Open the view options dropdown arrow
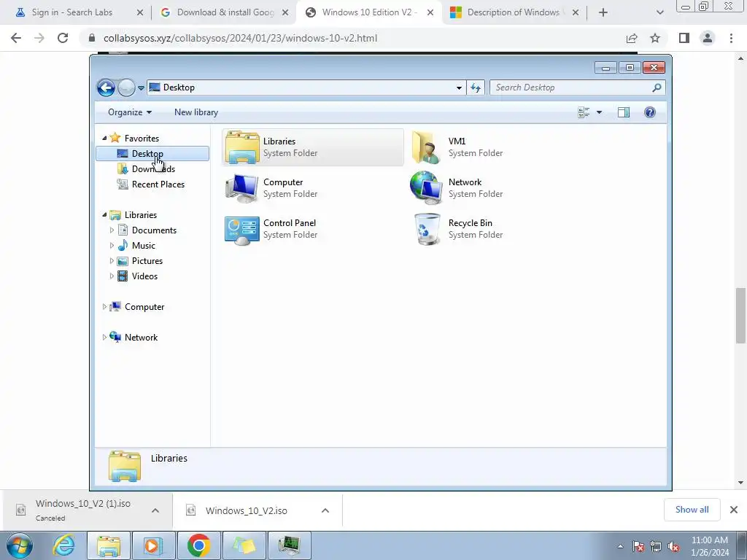This screenshot has width=747, height=560. (600, 112)
